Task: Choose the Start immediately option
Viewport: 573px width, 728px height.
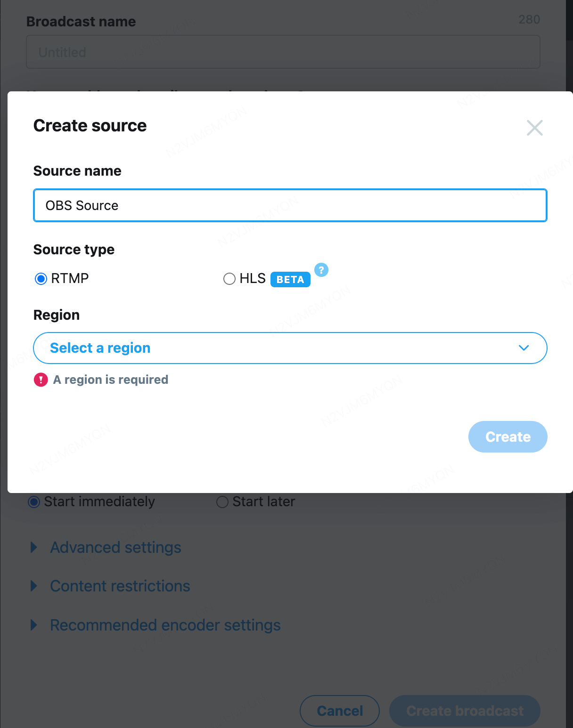Action: [x=34, y=502]
